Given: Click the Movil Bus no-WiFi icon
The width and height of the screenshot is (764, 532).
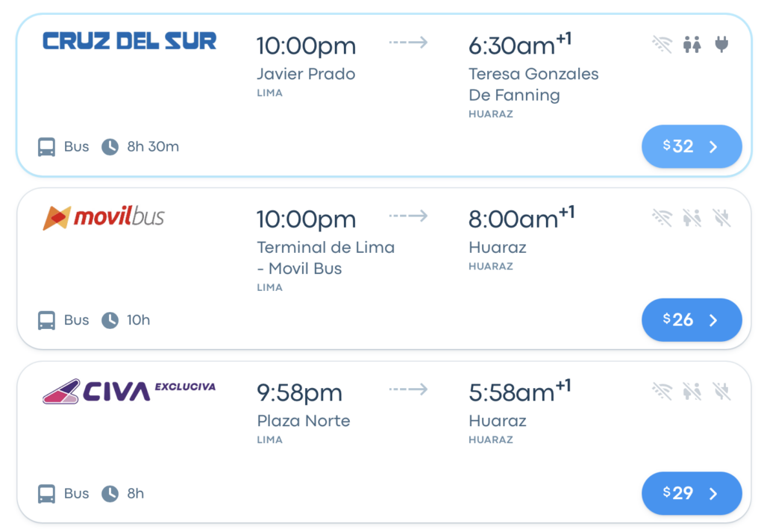Looking at the screenshot, I should 663,218.
